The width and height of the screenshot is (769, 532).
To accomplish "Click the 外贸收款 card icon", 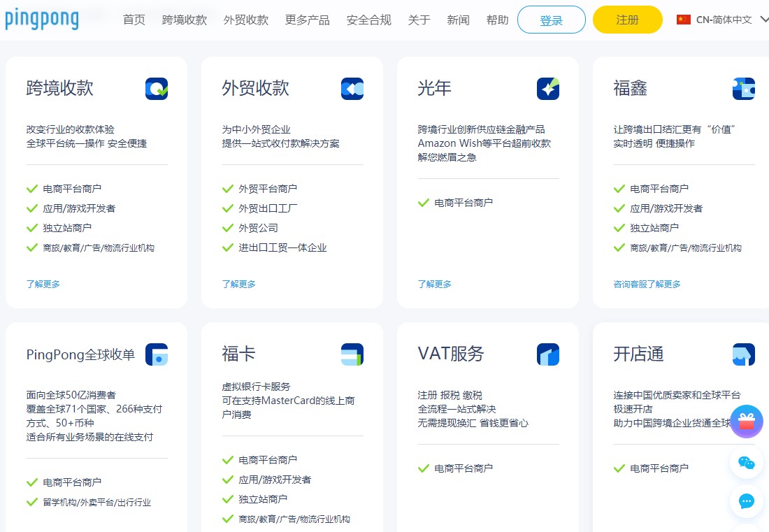I will (x=352, y=89).
